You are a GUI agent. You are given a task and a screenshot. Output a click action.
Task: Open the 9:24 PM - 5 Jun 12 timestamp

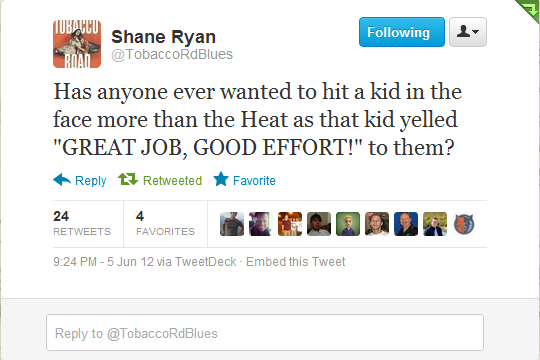pos(103,262)
